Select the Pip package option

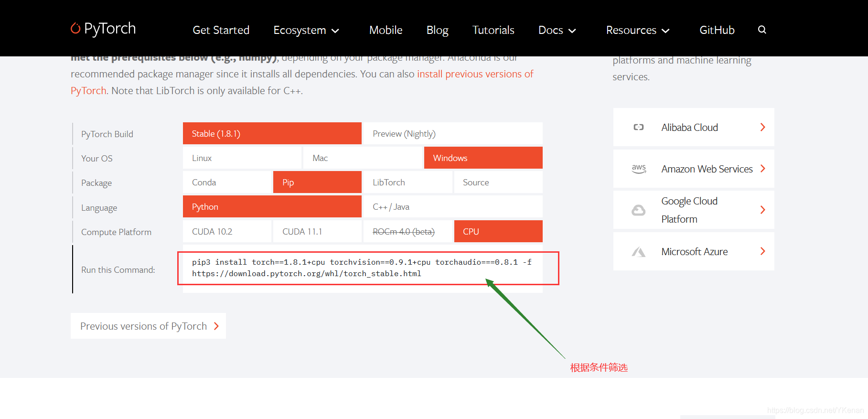click(x=317, y=182)
